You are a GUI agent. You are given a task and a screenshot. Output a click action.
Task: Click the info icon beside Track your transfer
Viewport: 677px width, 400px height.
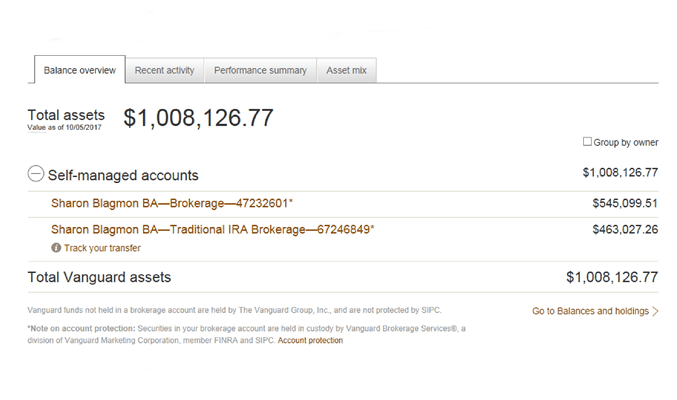pos(56,248)
